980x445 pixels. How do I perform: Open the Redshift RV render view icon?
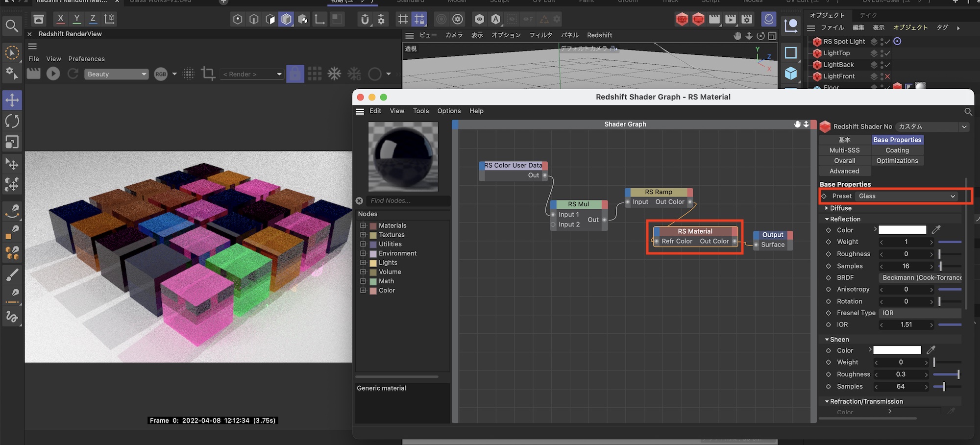click(x=682, y=19)
